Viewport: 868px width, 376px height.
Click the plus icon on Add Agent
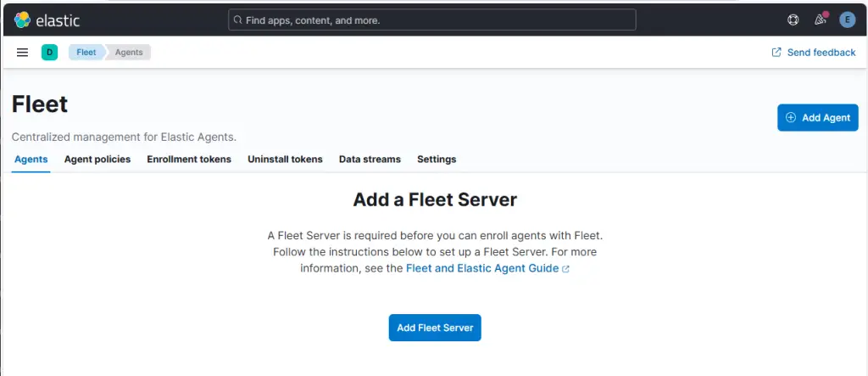(791, 118)
